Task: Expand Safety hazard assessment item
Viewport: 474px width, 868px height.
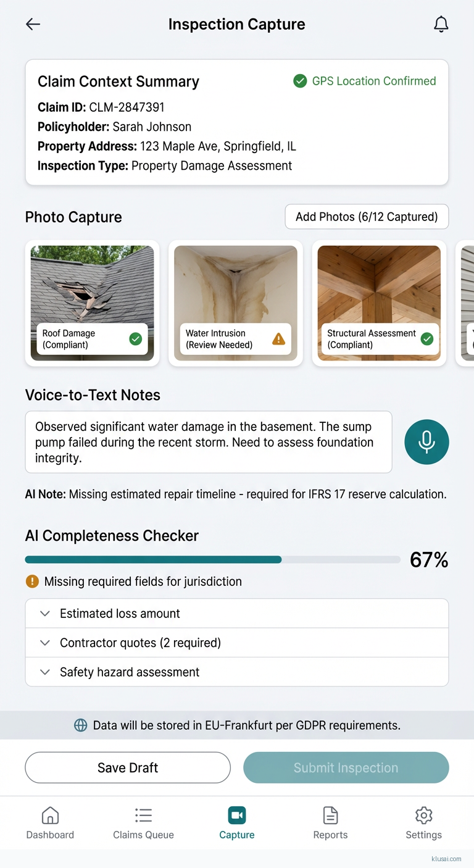Action: pos(236,672)
